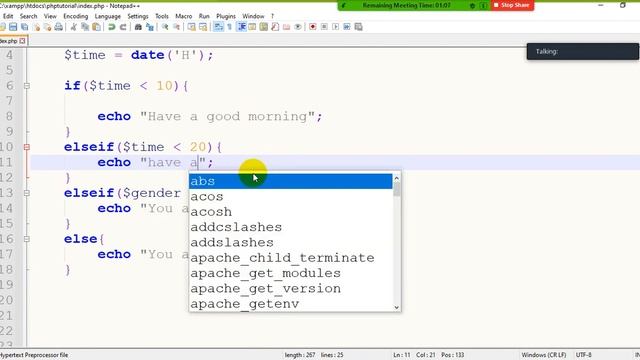The height and width of the screenshot is (360, 640).
Task: Toggle file monitoring eye icon
Action: tap(298, 27)
